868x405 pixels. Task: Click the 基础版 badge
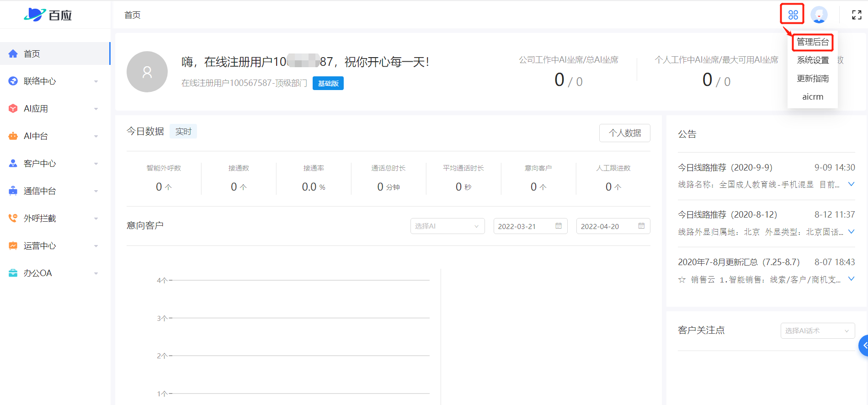pyautogui.click(x=328, y=83)
